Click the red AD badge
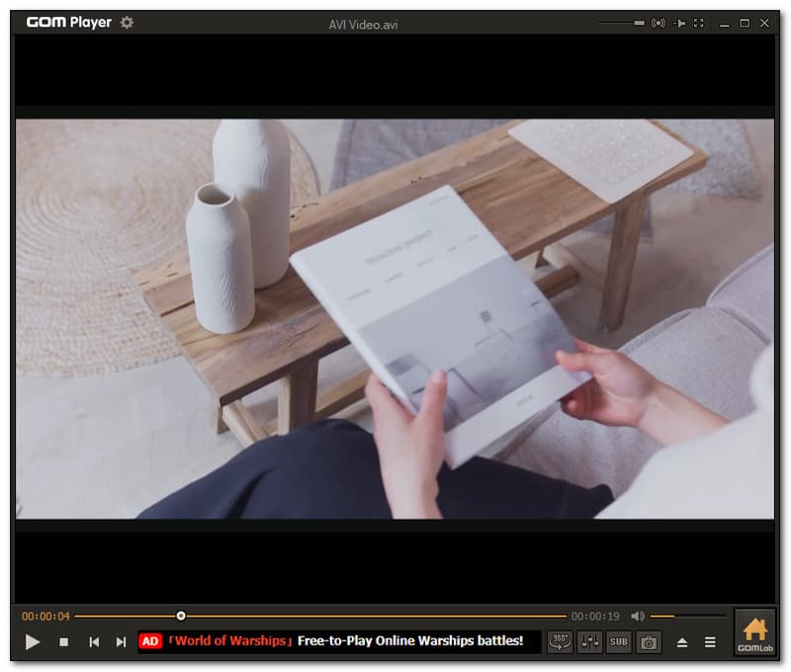The image size is (791, 672). pyautogui.click(x=150, y=641)
